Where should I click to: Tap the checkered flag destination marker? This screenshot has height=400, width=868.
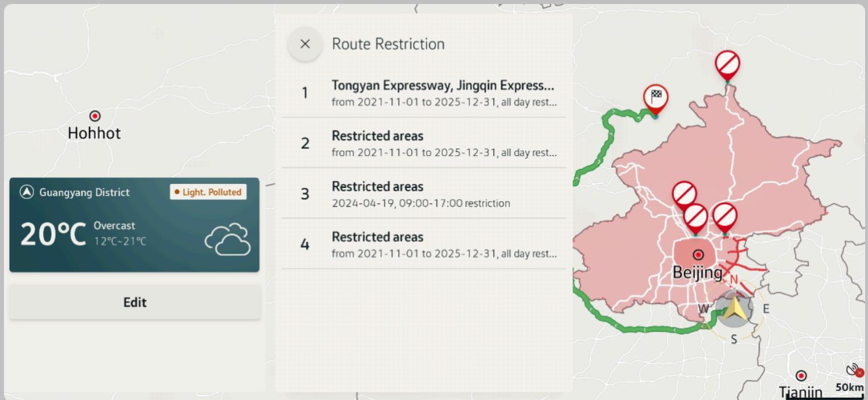[x=656, y=100]
